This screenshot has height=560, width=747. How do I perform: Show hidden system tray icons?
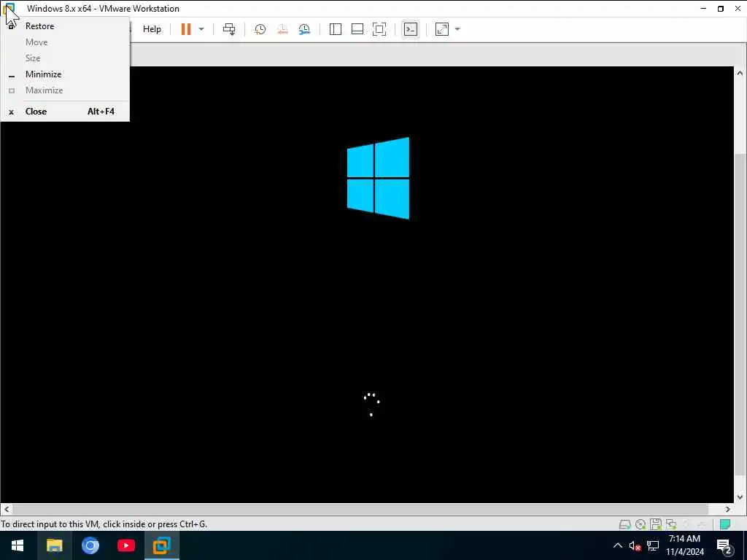pyautogui.click(x=617, y=545)
